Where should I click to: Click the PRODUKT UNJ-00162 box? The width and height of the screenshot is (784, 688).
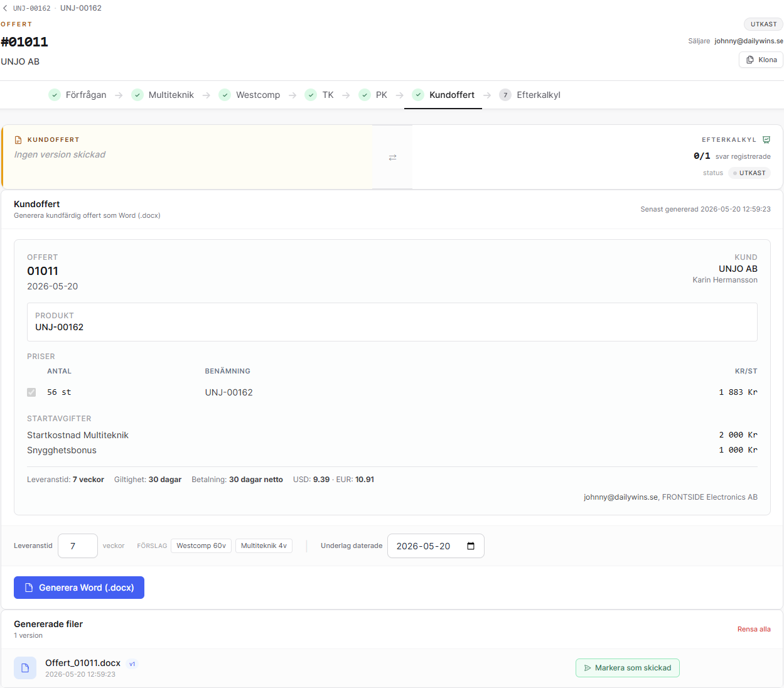click(x=392, y=322)
